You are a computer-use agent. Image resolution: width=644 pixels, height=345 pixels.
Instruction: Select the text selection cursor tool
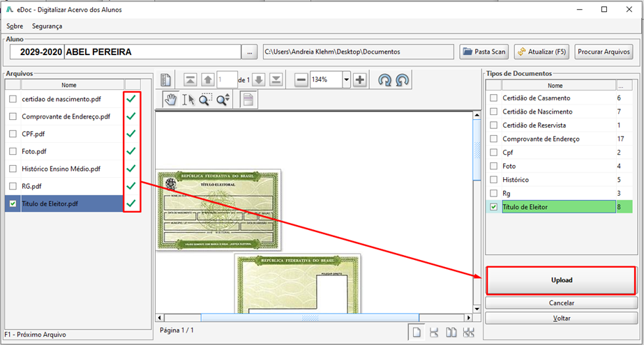tap(188, 99)
